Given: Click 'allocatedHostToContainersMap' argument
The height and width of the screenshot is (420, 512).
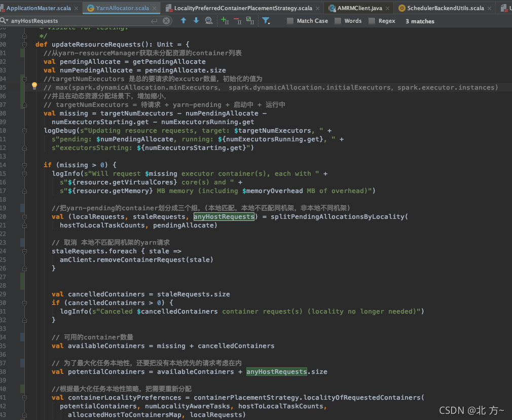Looking at the screenshot, I should coord(124,415).
